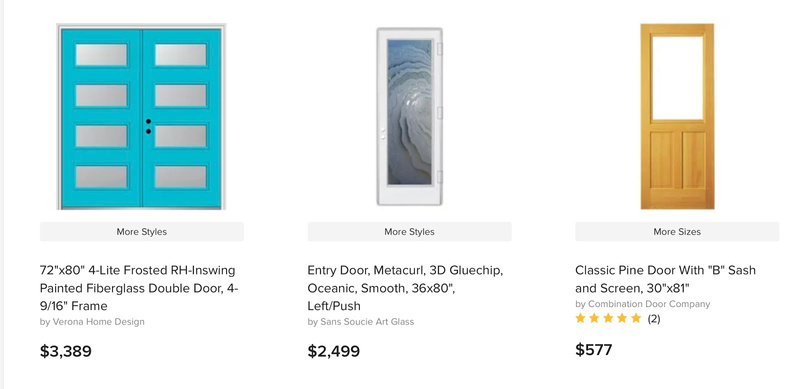The width and height of the screenshot is (800, 389).
Task: Click the black door knobs on the blue door
Action: coord(148,127)
